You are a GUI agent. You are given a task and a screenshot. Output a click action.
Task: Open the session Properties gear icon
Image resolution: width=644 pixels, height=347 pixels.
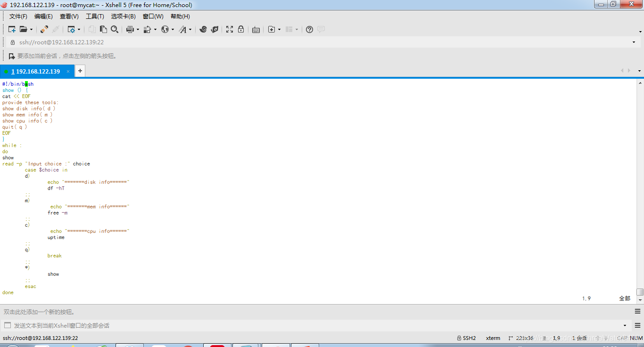(x=71, y=29)
